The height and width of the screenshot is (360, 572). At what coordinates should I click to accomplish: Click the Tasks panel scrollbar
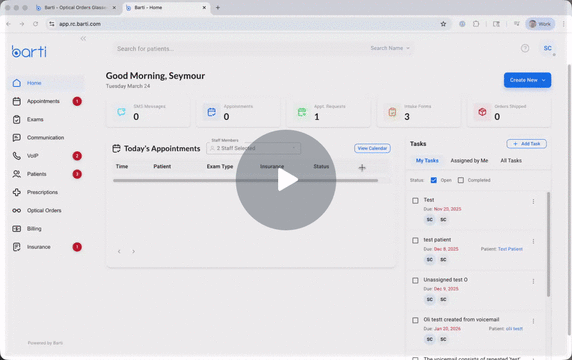click(548, 244)
